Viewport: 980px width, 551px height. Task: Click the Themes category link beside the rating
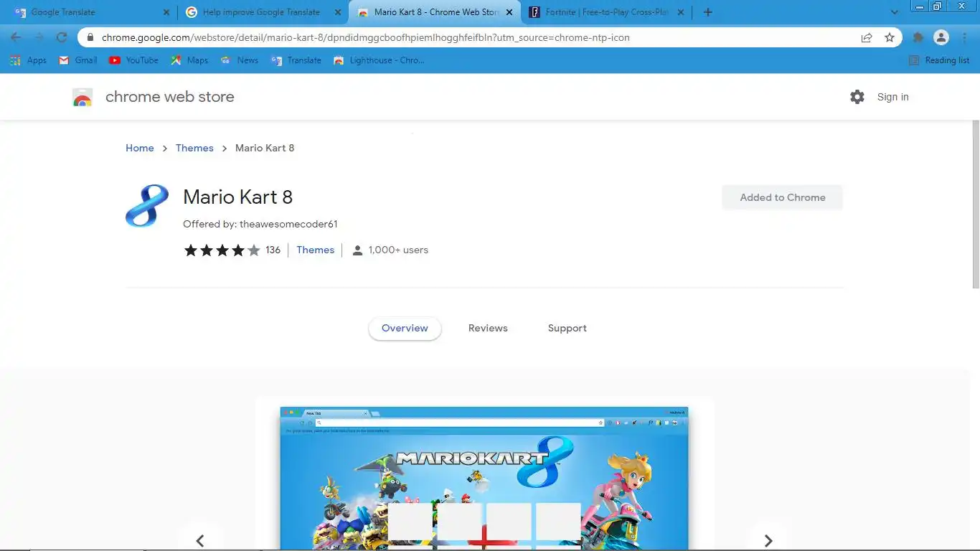pyautogui.click(x=316, y=250)
